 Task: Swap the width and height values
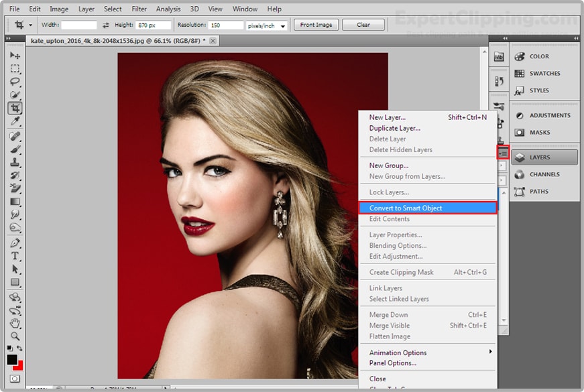point(105,25)
